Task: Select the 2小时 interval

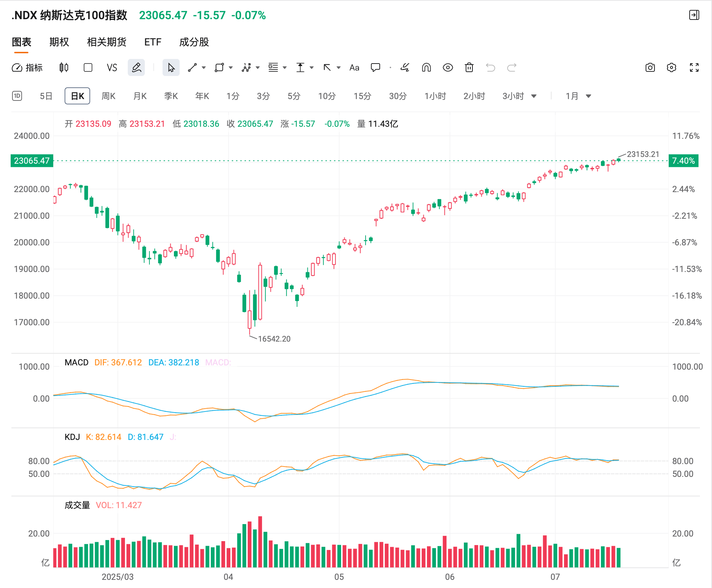Action: [474, 96]
